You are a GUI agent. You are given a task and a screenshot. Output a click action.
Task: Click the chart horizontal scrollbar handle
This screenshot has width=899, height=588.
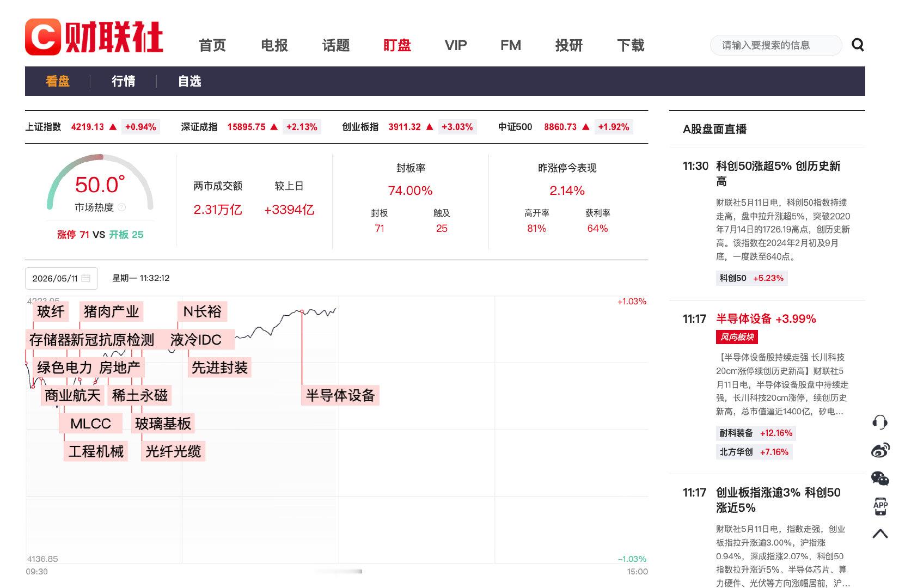coord(339,571)
